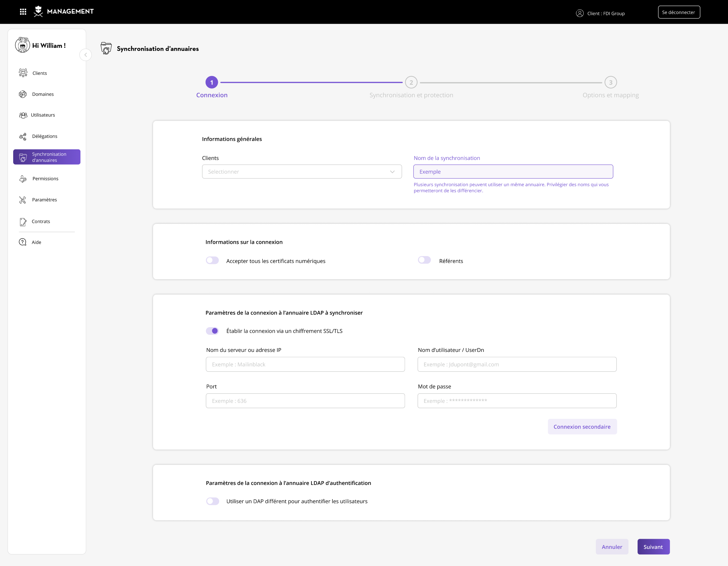Viewport: 728px width, 566px height.
Task: Click the Suivant button
Action: 653,547
